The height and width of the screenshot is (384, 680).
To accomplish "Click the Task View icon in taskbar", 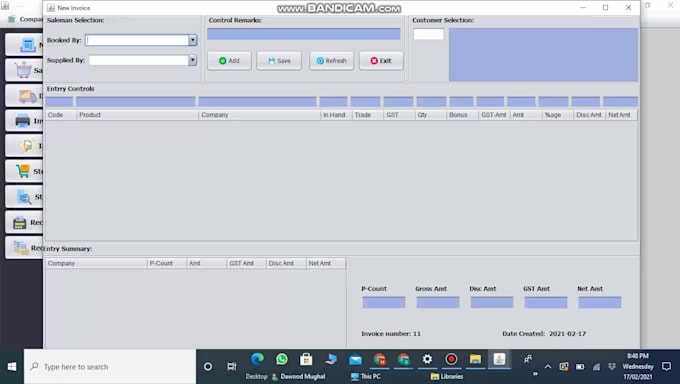I will point(232,367).
